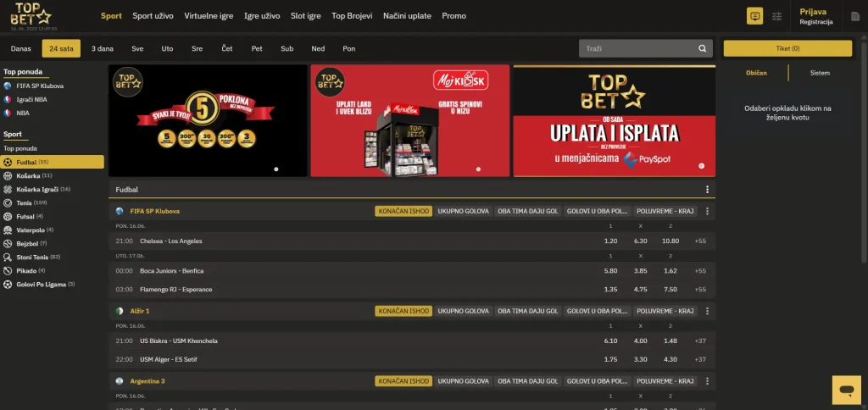868x410 pixels.
Task: Filter matches by 3 dana
Action: pos(103,48)
